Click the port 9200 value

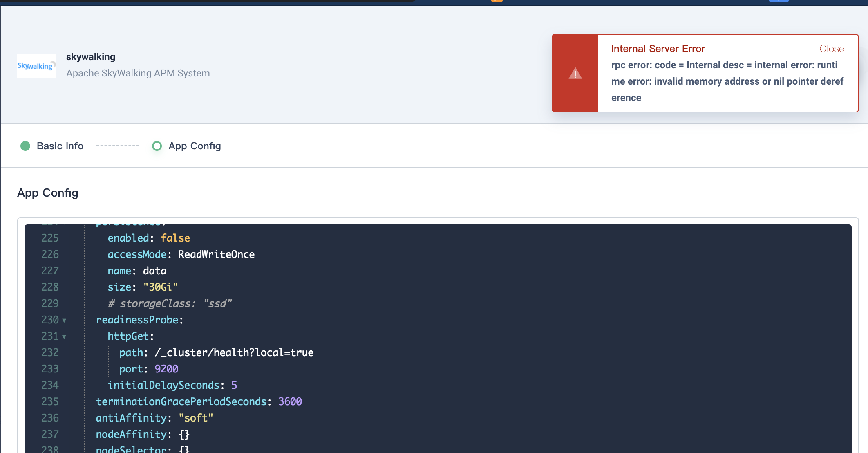point(166,369)
